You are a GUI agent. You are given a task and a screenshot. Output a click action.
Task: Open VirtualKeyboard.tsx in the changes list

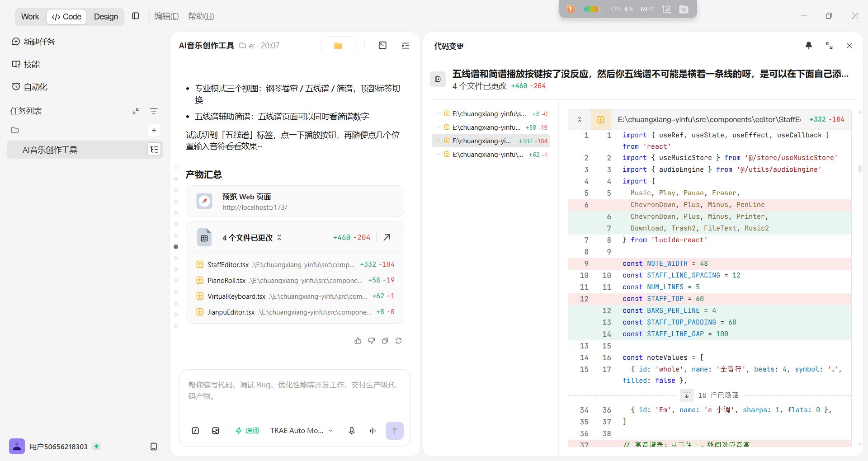point(295,296)
